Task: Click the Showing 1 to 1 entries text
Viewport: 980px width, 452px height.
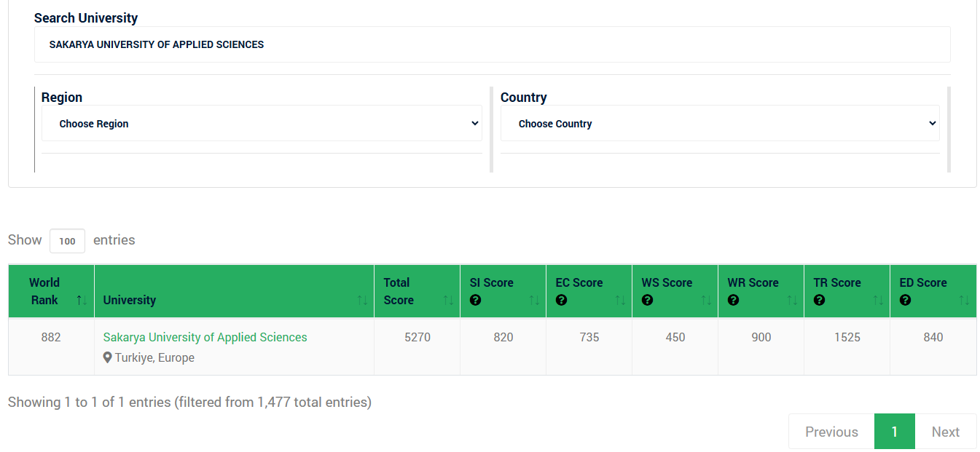Action: pyautogui.click(x=189, y=402)
